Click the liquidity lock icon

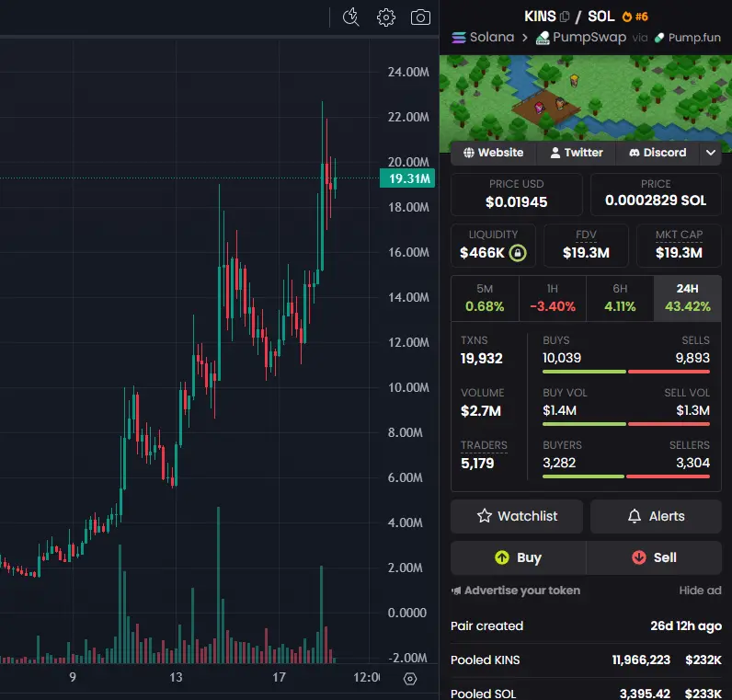(517, 253)
